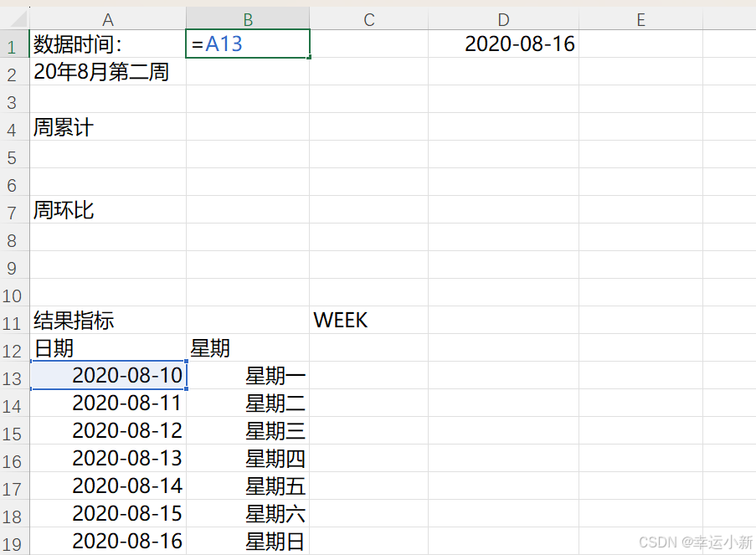Select column A header
The height and width of the screenshot is (555, 756).
[107, 20]
